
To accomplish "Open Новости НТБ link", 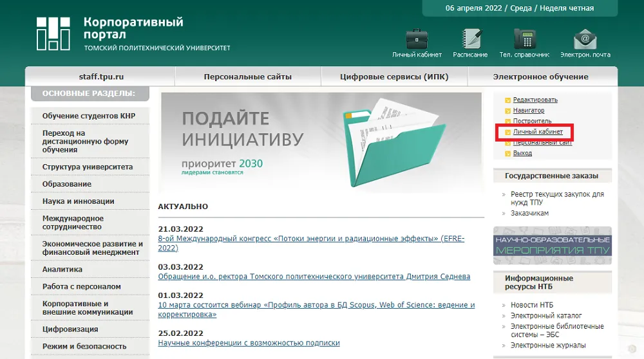I will coord(532,305).
